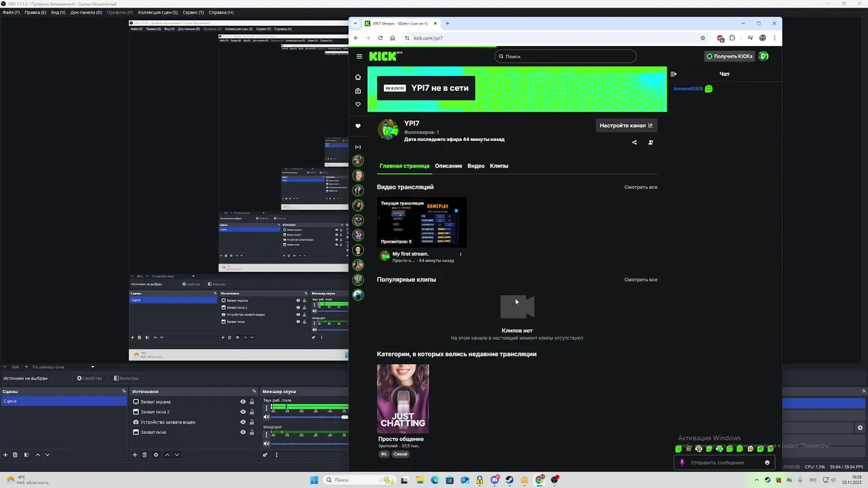Open the audio mixer menu dots
Screen dimensions: 868x488
(x=277, y=455)
